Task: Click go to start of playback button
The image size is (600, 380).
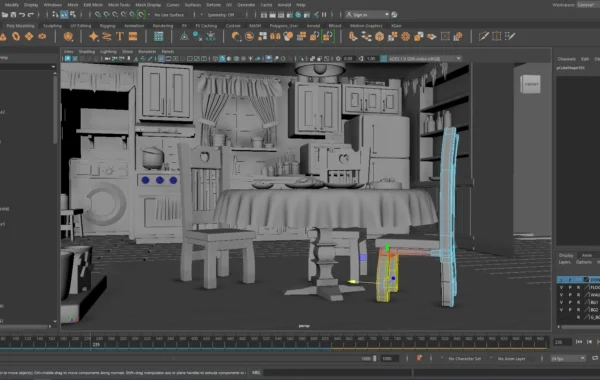Action: [579, 342]
